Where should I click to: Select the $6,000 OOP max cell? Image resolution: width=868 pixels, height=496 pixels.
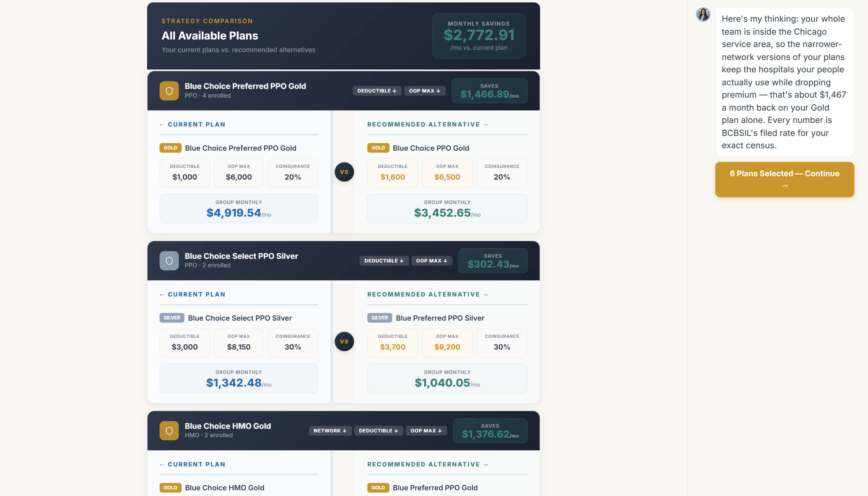click(239, 173)
